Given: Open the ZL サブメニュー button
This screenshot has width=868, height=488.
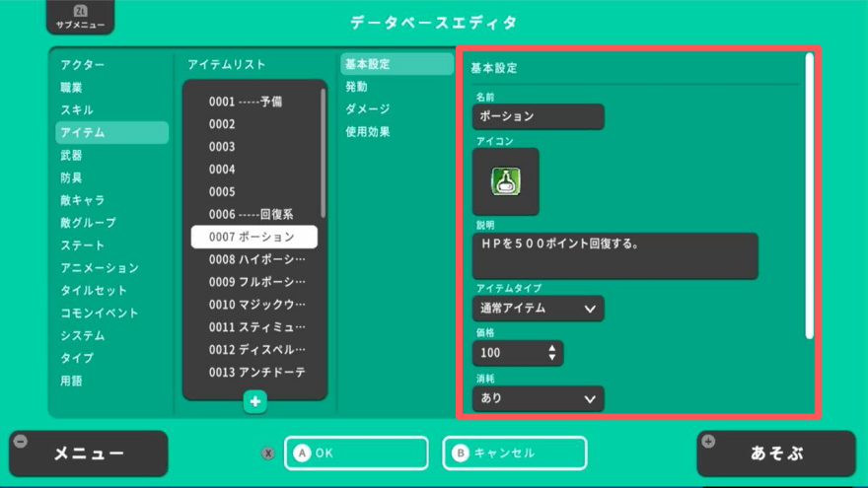Looking at the screenshot, I should tap(80, 17).
